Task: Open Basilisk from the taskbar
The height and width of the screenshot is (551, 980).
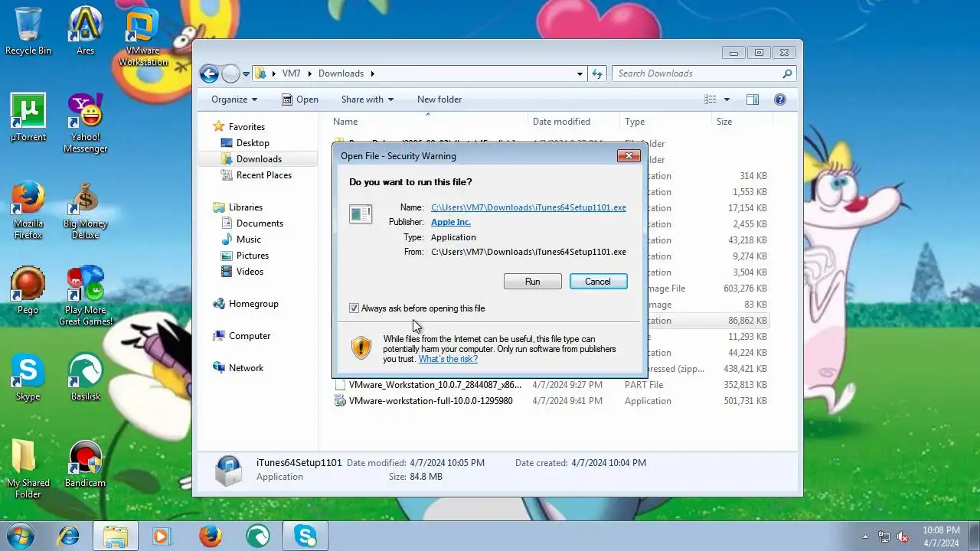Action: (258, 536)
